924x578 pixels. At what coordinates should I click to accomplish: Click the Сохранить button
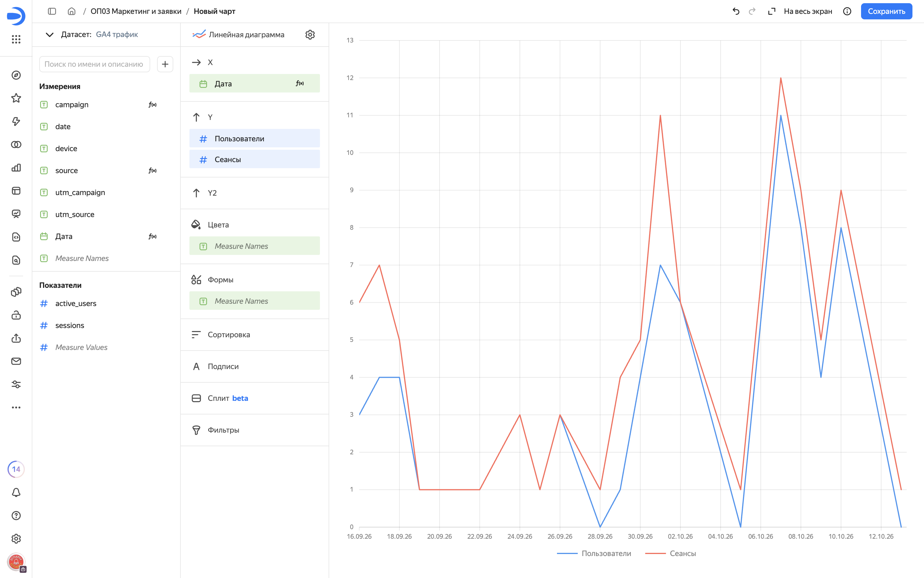click(886, 12)
